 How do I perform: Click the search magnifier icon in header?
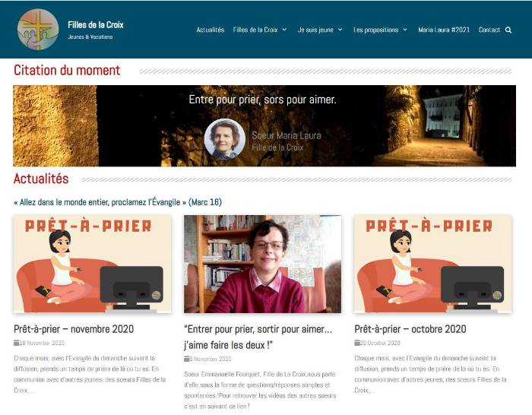click(508, 30)
